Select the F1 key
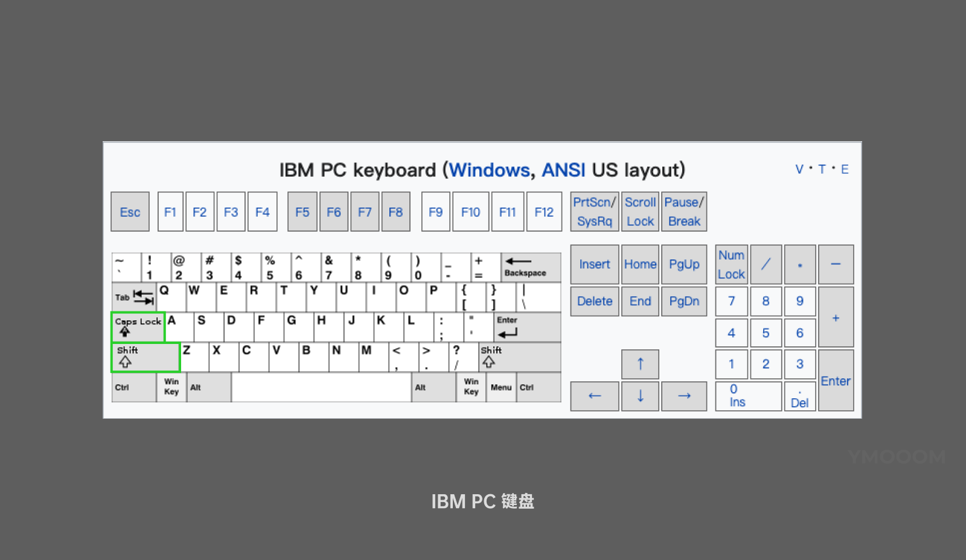 tap(170, 212)
